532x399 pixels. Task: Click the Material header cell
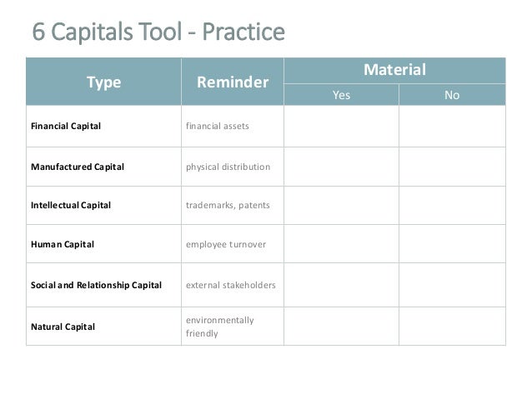[x=394, y=70]
